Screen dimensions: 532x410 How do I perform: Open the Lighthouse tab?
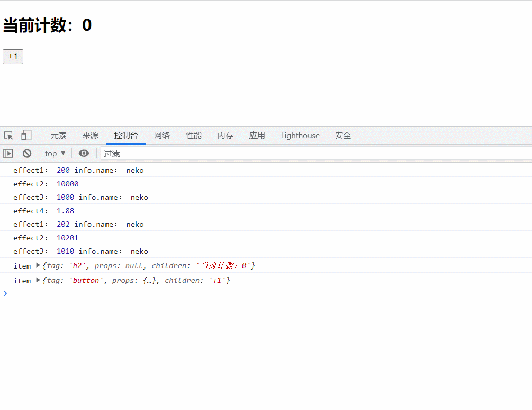[x=300, y=136]
